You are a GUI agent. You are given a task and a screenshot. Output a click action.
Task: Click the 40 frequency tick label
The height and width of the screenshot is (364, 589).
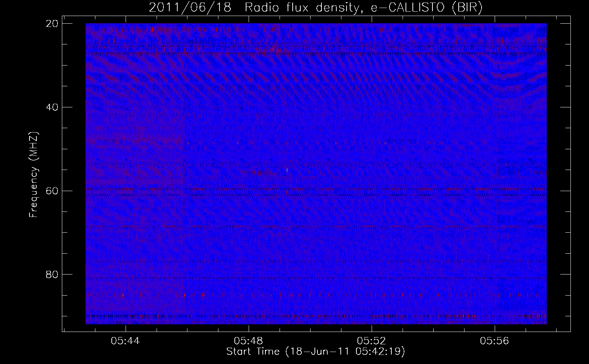pyautogui.click(x=52, y=107)
